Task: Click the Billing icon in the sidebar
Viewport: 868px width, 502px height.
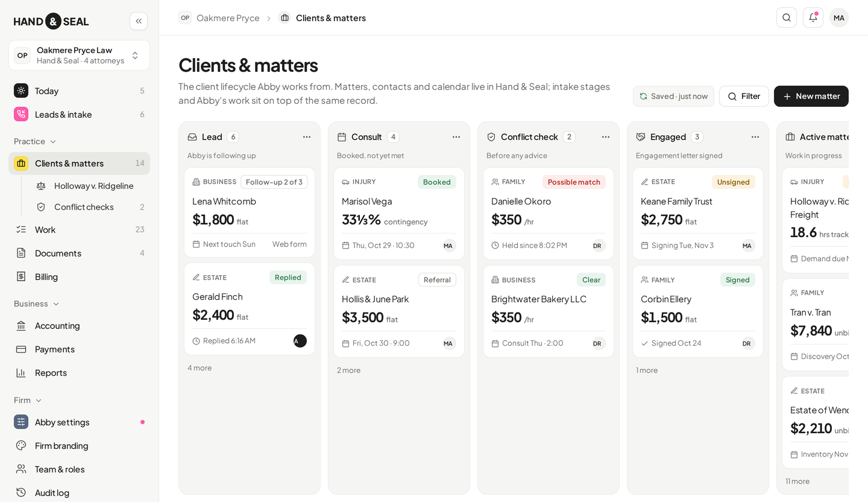Action: [x=21, y=276]
